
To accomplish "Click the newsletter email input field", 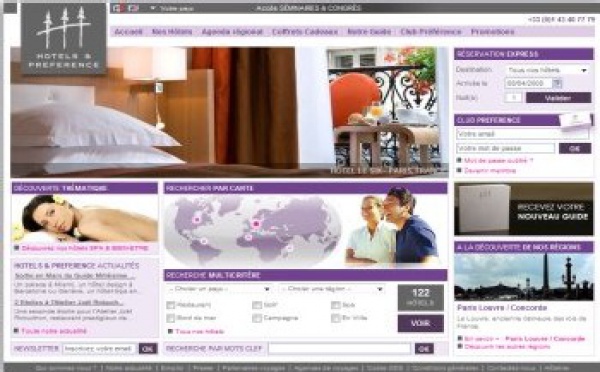I will [99, 349].
